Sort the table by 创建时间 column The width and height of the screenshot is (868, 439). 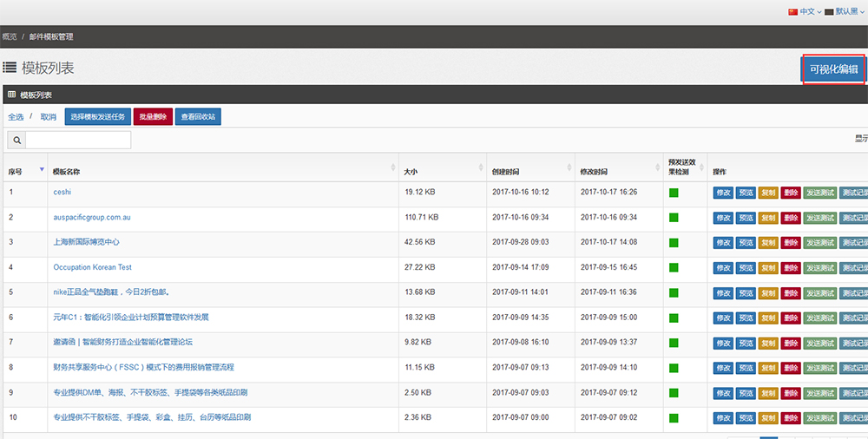tap(569, 168)
